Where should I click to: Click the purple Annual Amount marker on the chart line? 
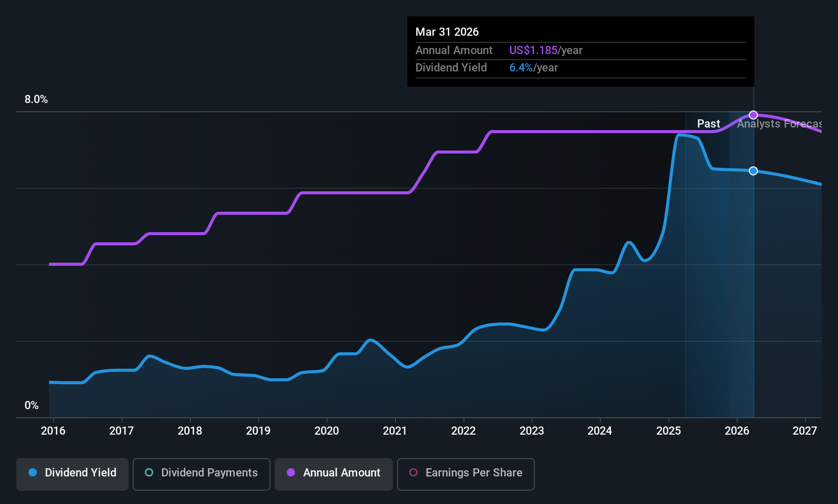[x=753, y=115]
